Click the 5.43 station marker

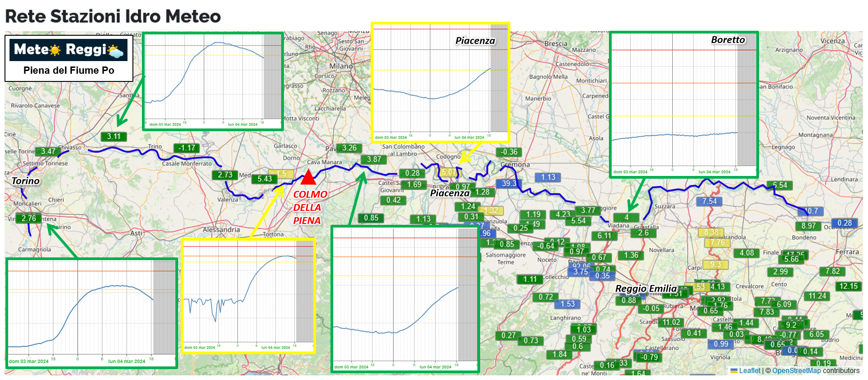(264, 179)
